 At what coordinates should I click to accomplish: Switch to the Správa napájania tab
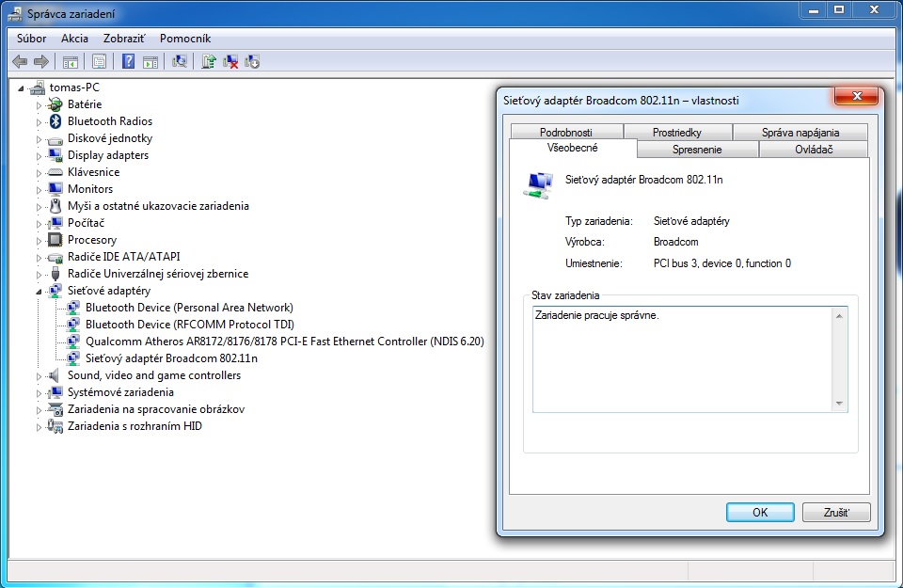coord(800,132)
